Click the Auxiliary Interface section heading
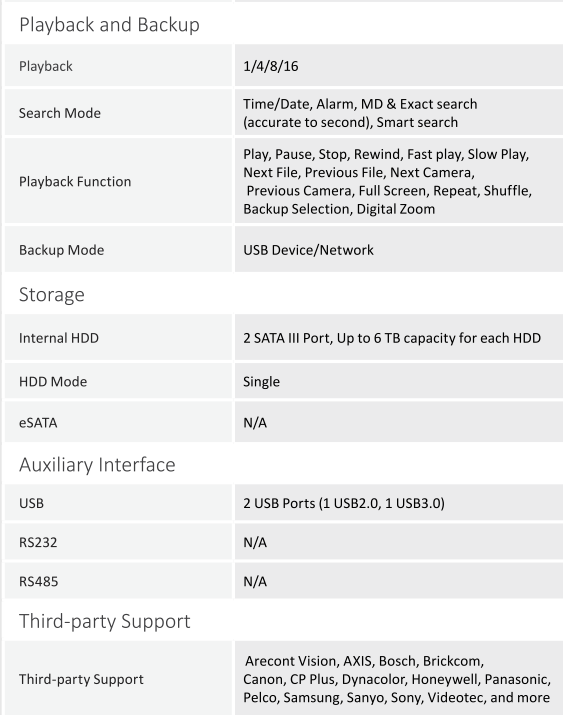Viewport: 563px width, 715px height. click(97, 465)
